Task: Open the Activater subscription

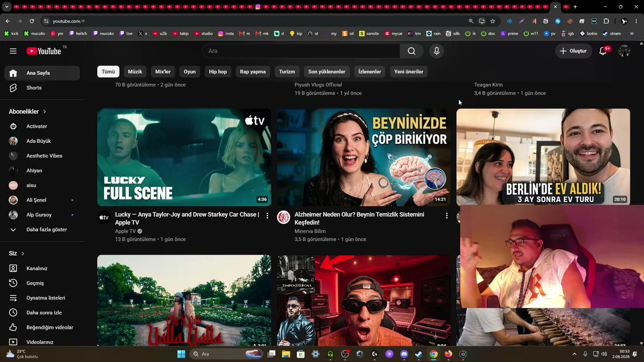Action: 42,126
